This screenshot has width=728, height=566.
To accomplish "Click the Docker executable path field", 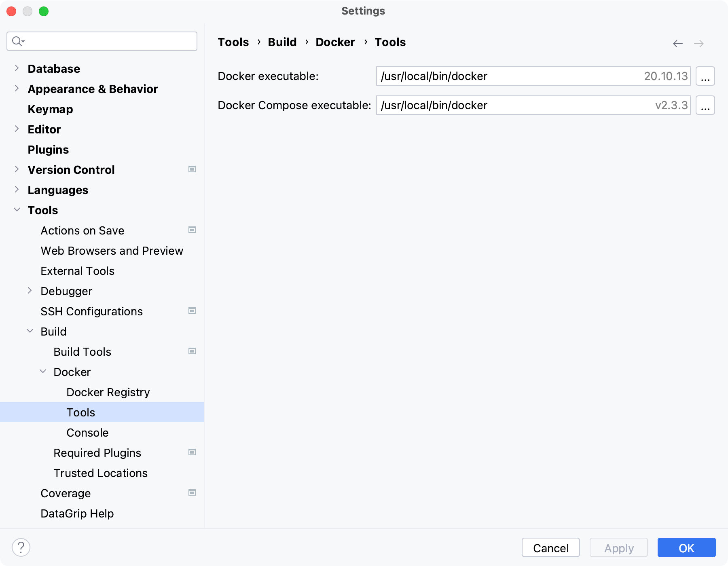I will pos(510,76).
